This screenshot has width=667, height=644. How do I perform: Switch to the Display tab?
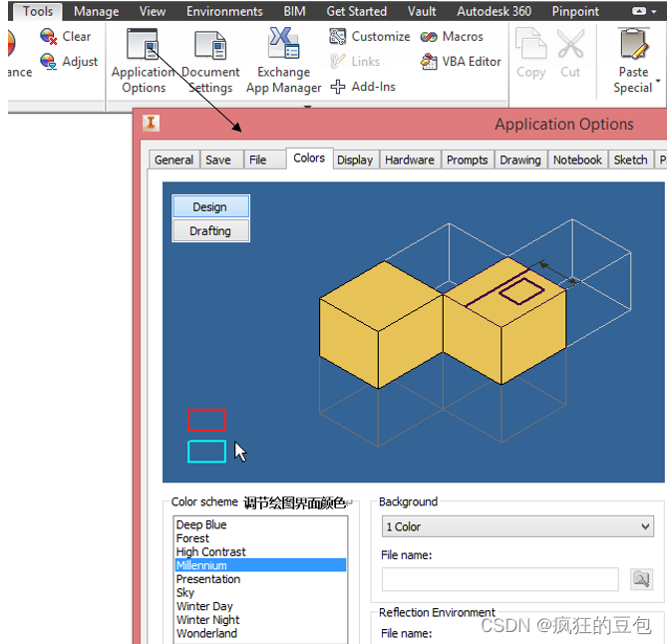[x=355, y=160]
